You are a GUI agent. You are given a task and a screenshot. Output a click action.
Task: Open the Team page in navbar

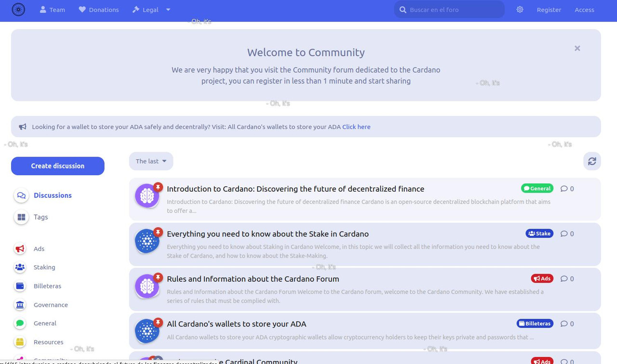[x=52, y=10]
